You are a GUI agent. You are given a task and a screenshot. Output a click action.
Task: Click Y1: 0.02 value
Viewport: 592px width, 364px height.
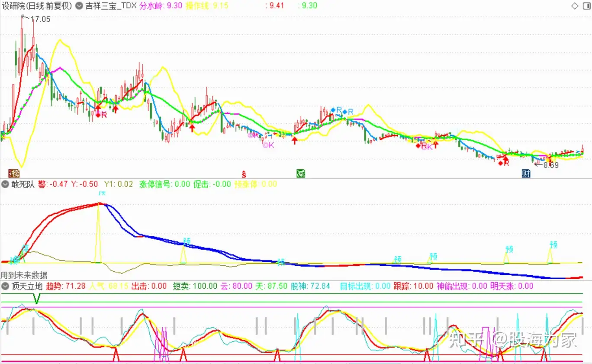[118, 184]
